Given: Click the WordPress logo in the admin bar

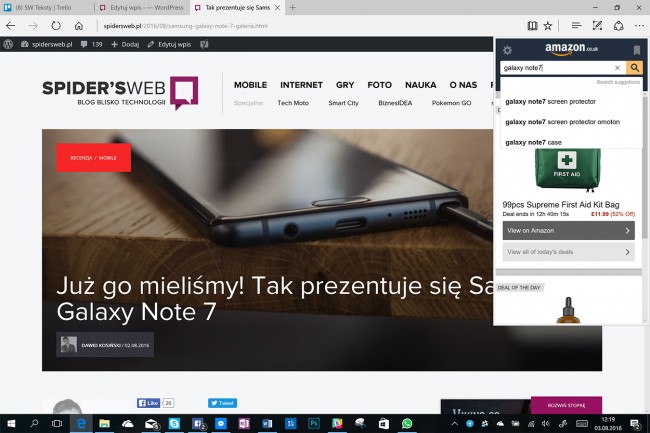Looking at the screenshot, I should [x=8, y=44].
